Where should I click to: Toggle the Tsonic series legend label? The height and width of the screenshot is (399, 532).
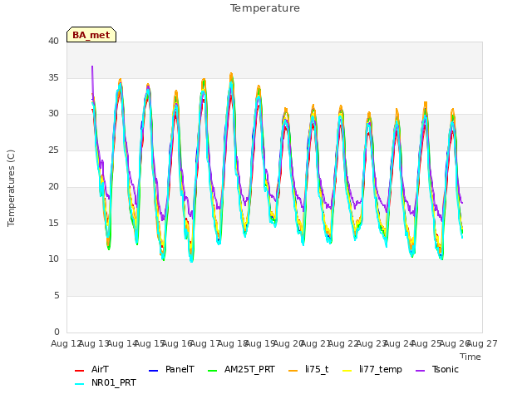point(446,369)
